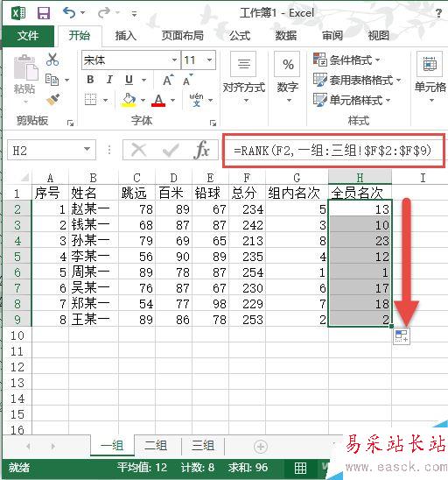Open the 剪贴板 dialog launcher icon
448x480 pixels.
click(x=70, y=123)
